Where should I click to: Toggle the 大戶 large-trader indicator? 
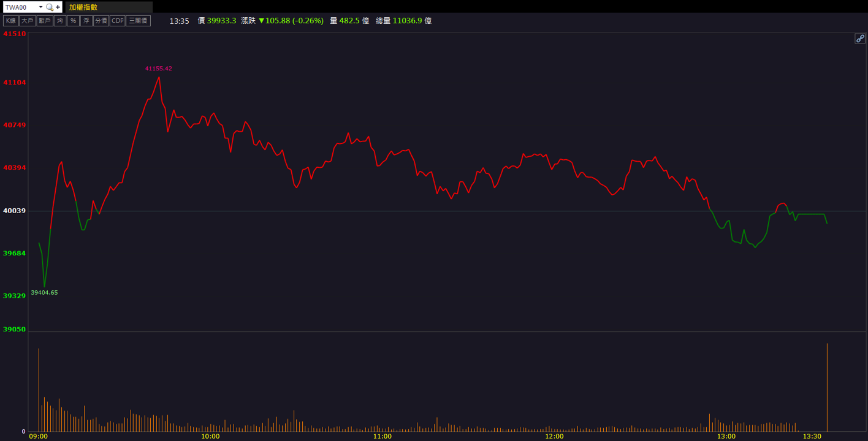(x=28, y=21)
